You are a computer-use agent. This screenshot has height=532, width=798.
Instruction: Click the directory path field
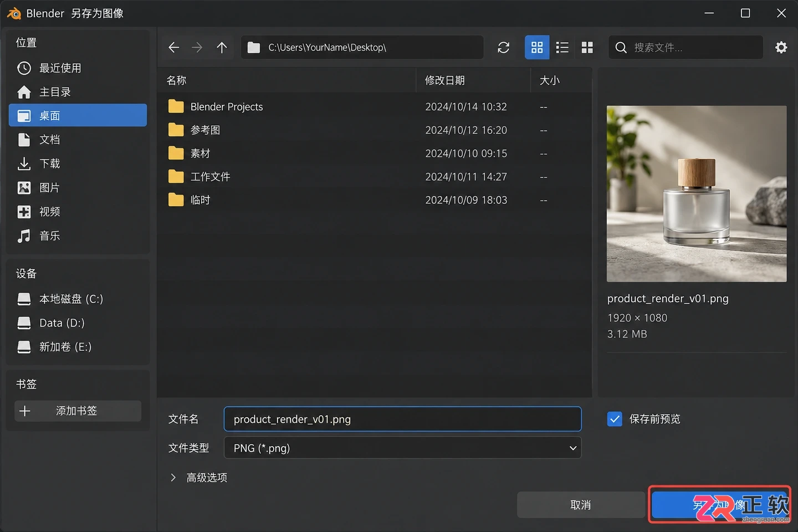tap(362, 48)
